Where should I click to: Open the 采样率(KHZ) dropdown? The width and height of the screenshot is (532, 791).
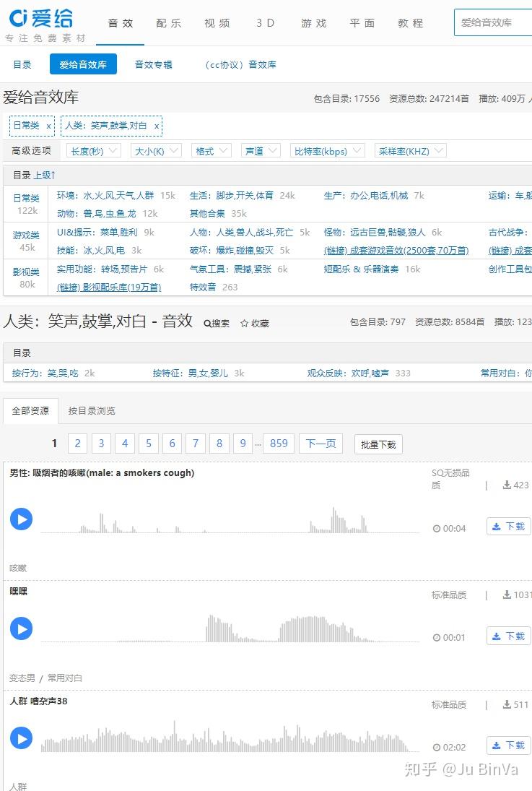tap(411, 151)
